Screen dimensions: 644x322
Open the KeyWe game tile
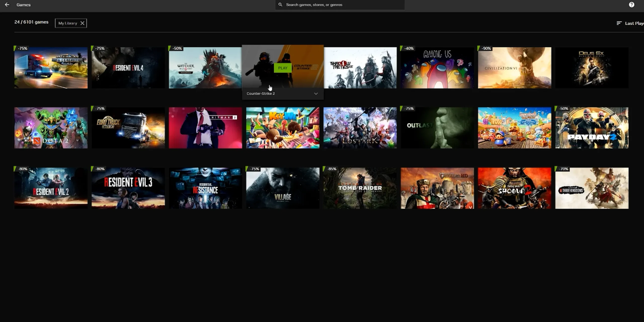tap(283, 128)
